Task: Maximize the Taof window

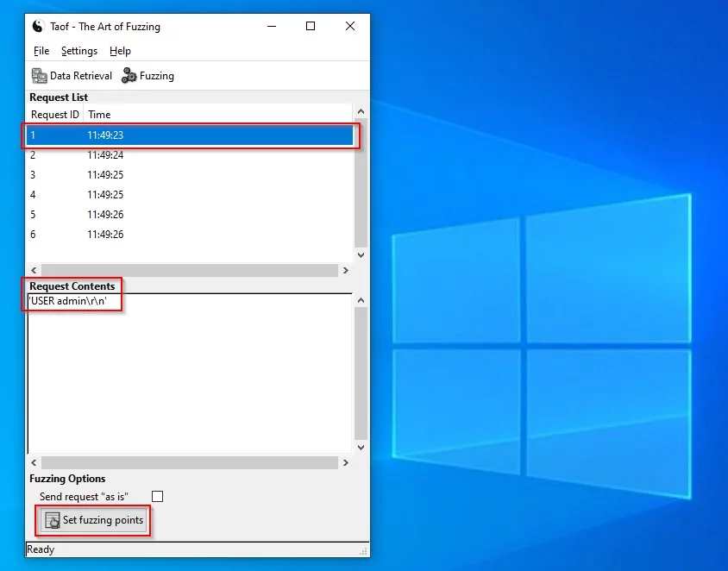Action: coord(311,26)
